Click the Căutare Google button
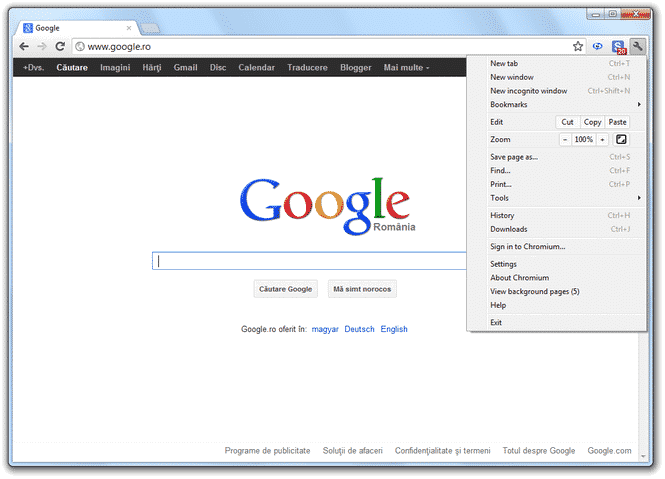This screenshot has height=479, width=665. click(285, 289)
